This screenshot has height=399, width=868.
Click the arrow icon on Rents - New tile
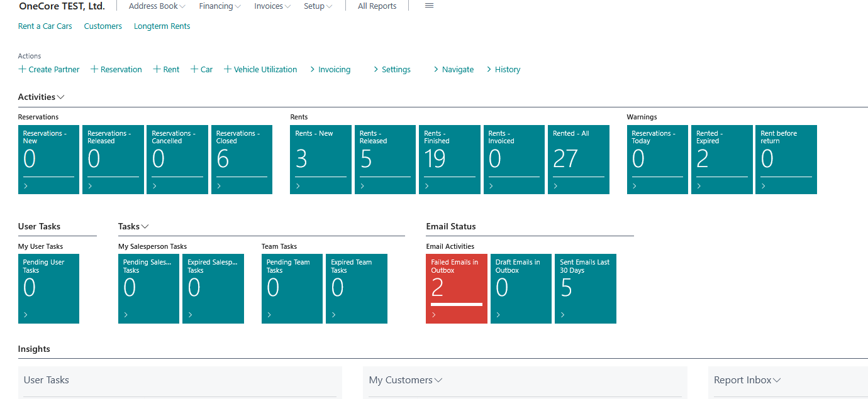(x=298, y=187)
